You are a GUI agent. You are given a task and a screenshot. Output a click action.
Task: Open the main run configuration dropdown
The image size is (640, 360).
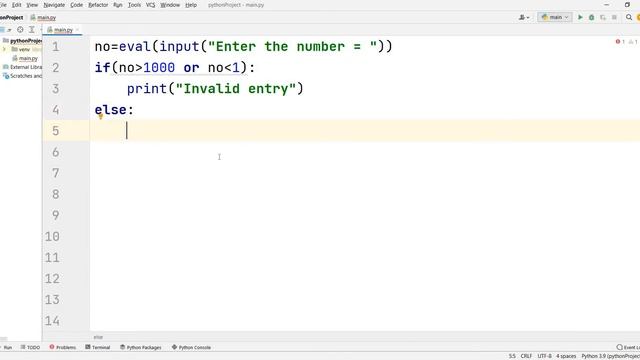tap(555, 17)
